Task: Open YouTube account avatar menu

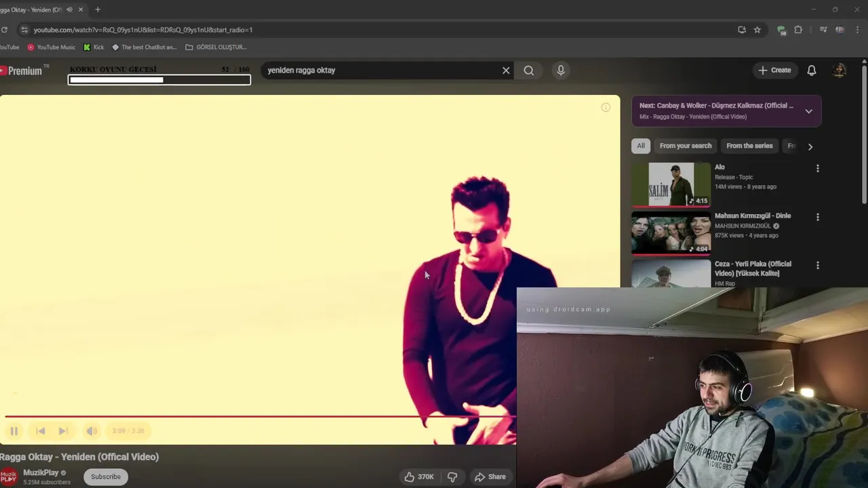Action: click(x=840, y=70)
